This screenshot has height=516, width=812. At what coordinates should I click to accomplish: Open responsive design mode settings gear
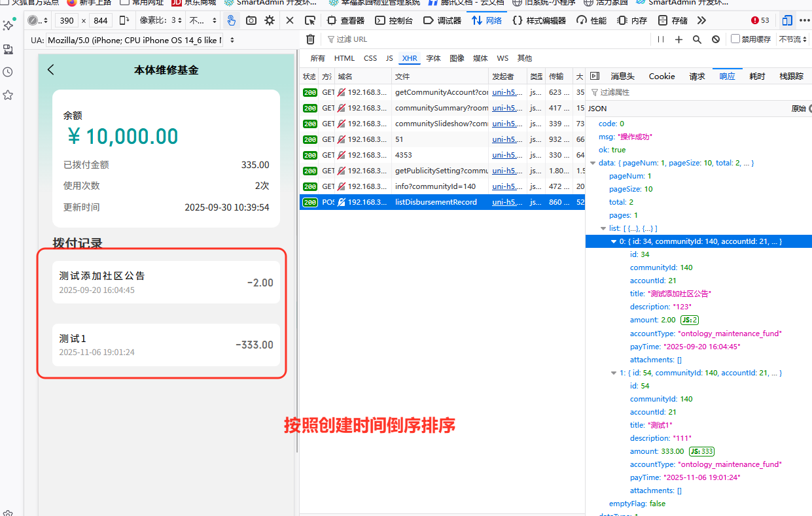[270, 20]
